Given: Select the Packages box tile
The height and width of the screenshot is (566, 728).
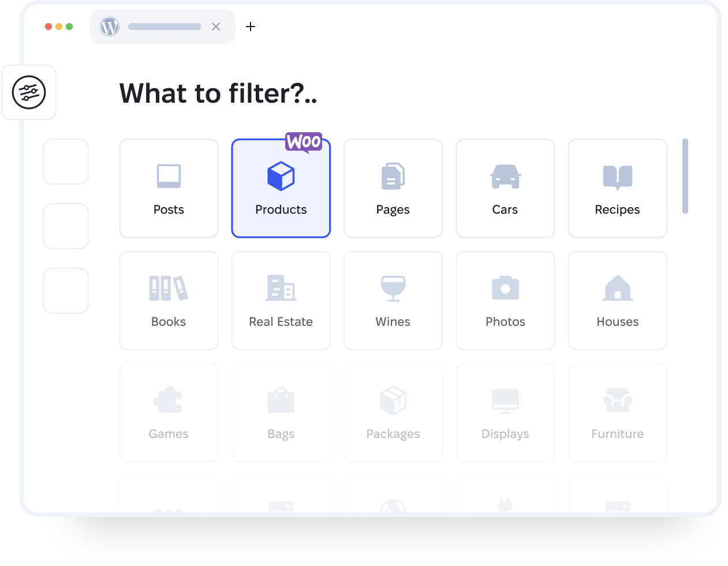Looking at the screenshot, I should [393, 413].
